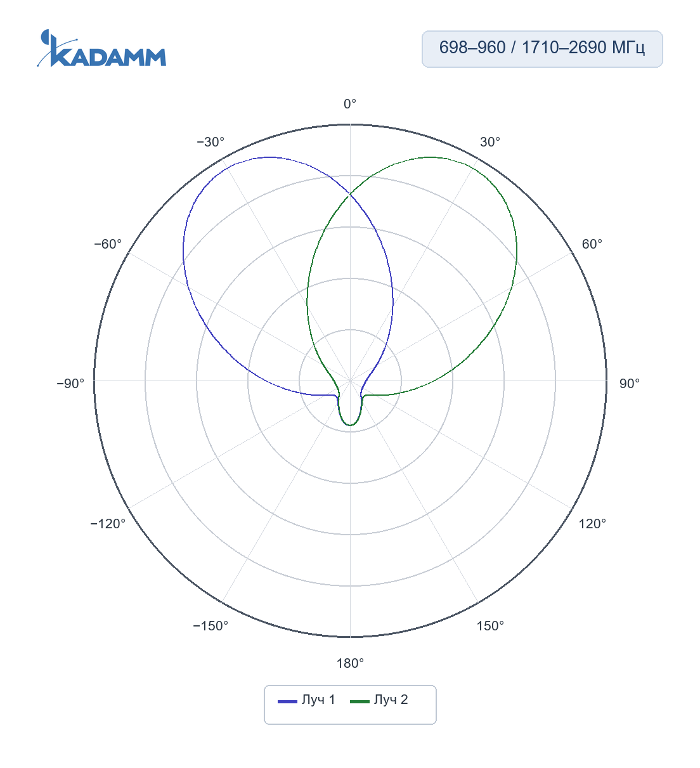Click the 180° angle label

pos(350,663)
